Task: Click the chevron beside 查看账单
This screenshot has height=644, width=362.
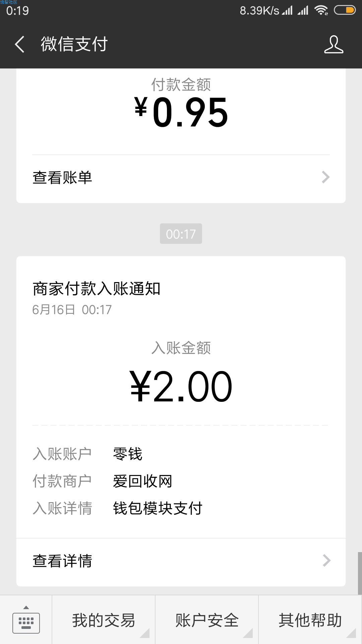Action: pos(326,177)
